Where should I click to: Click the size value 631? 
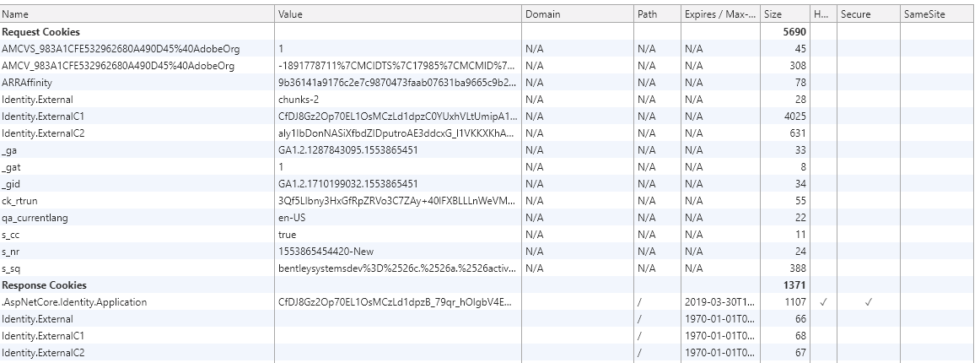(798, 133)
